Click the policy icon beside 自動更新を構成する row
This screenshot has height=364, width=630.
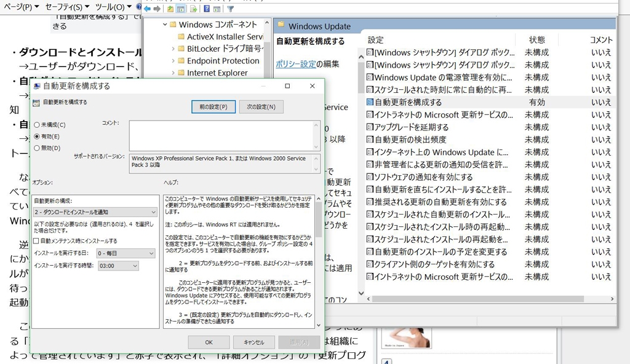coord(370,102)
